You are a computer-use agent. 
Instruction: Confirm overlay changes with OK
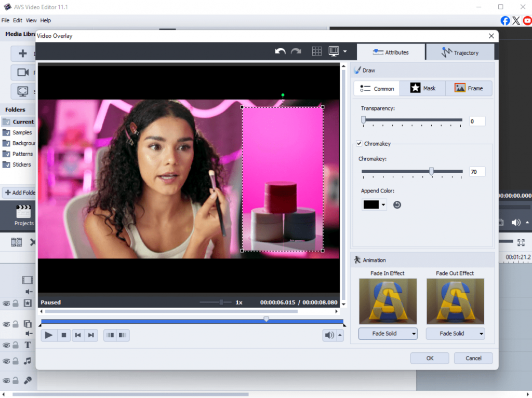pyautogui.click(x=429, y=358)
